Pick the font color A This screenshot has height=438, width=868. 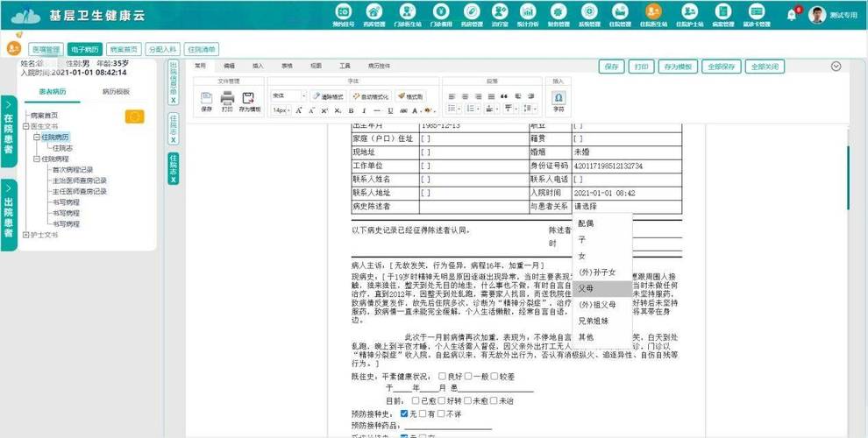(x=416, y=110)
